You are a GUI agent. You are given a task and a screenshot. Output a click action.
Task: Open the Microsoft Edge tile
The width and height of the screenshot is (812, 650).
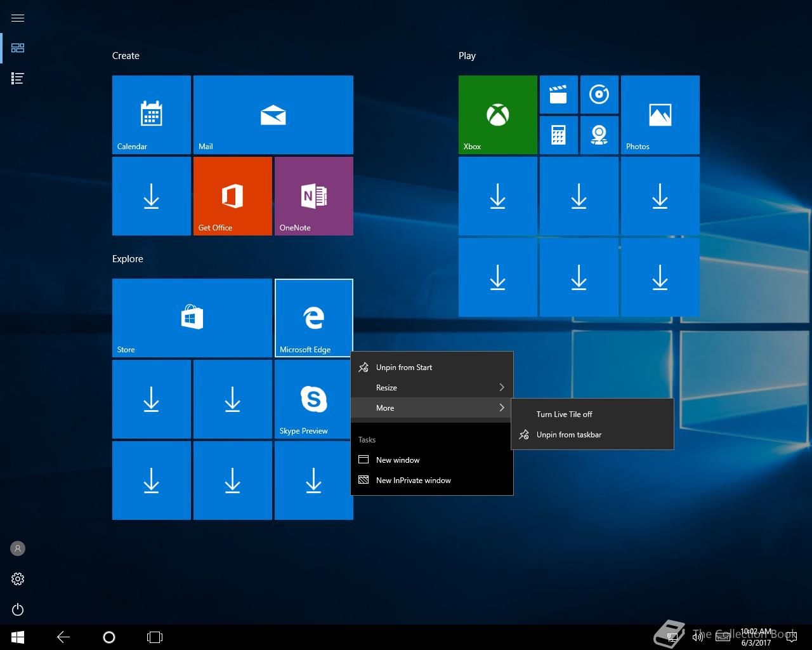314,318
